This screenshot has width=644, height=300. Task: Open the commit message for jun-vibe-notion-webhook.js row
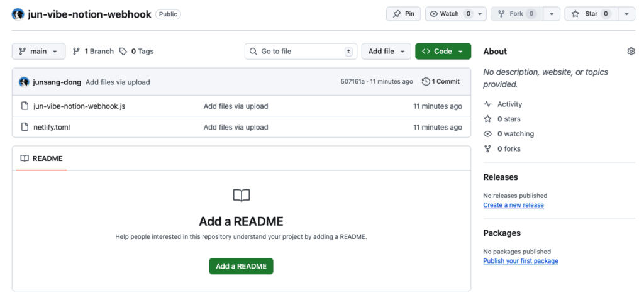[236, 106]
